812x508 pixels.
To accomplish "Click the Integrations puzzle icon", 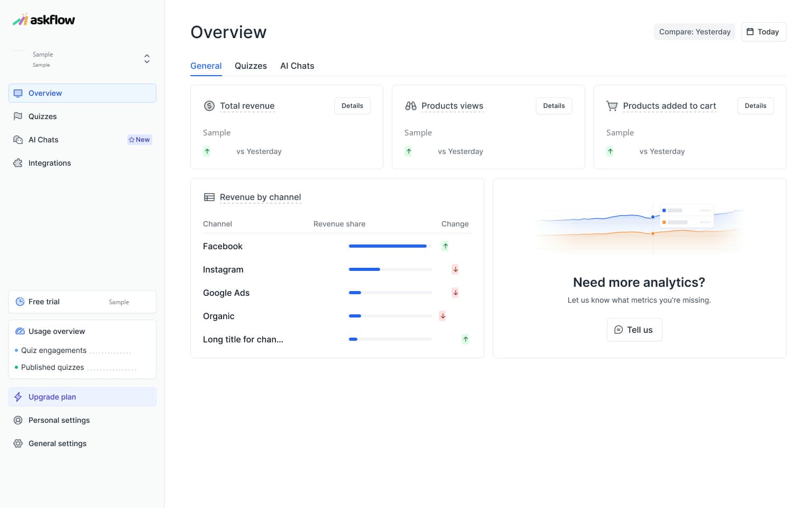I will point(18,163).
